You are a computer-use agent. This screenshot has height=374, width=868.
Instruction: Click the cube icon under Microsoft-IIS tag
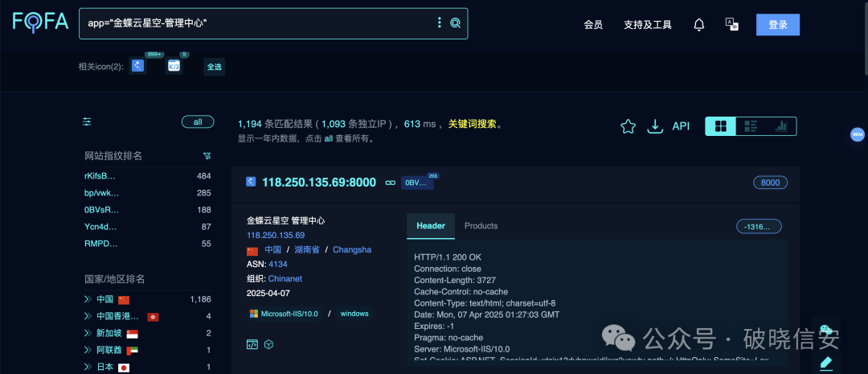[x=268, y=344]
